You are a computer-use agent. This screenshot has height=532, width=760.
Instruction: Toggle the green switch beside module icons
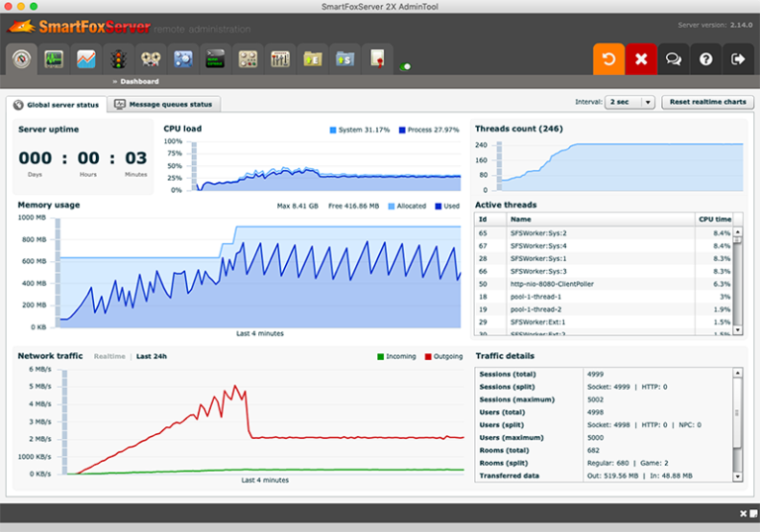tap(405, 66)
